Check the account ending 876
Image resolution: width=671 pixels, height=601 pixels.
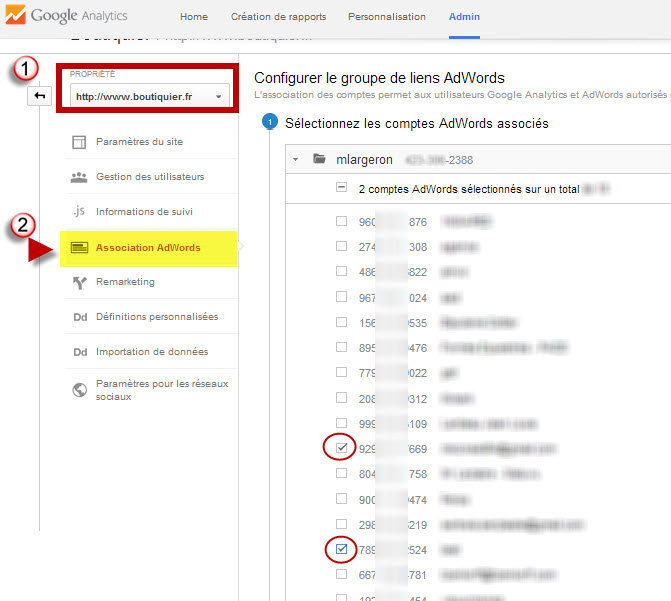341,221
